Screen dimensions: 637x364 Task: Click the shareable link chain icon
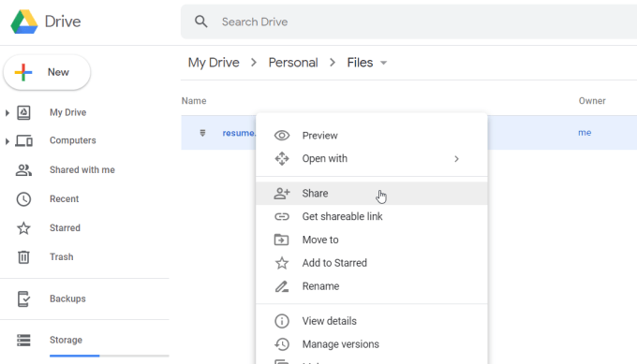point(282,217)
